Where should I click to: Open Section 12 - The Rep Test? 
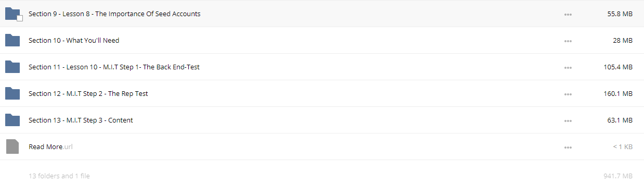tap(88, 93)
